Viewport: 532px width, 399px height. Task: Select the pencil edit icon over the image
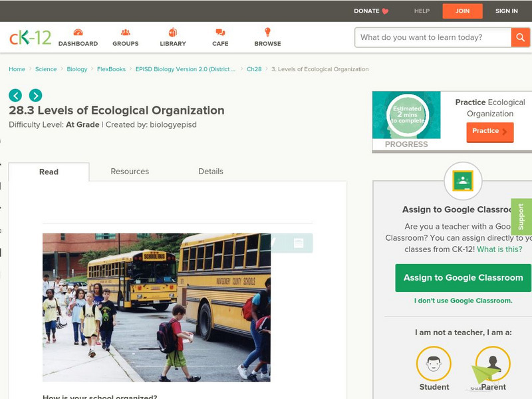(275, 242)
